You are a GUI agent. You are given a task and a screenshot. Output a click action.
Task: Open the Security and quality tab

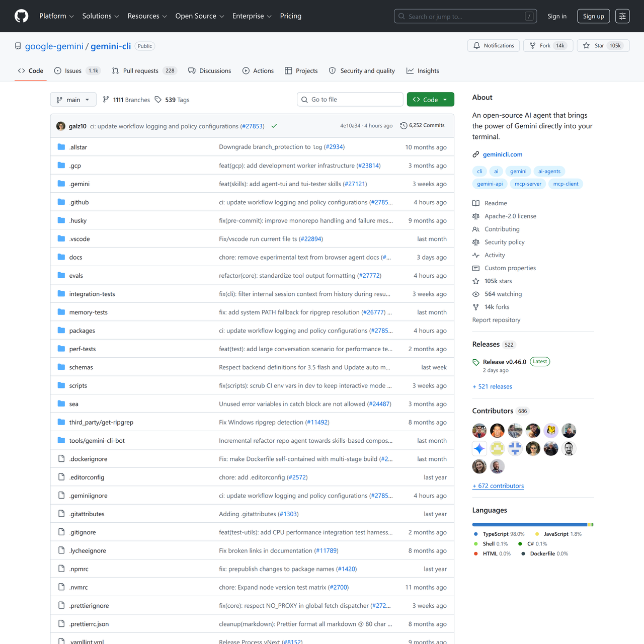362,71
